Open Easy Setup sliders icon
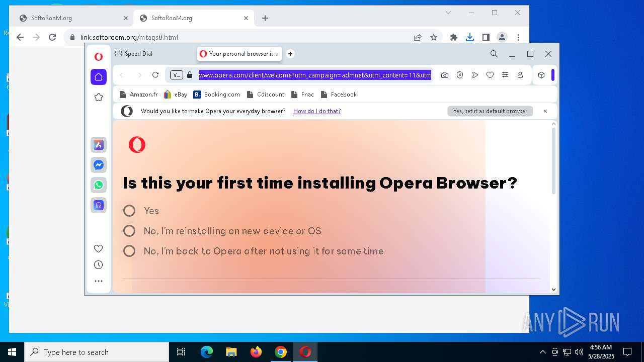644x362 pixels. tap(505, 75)
